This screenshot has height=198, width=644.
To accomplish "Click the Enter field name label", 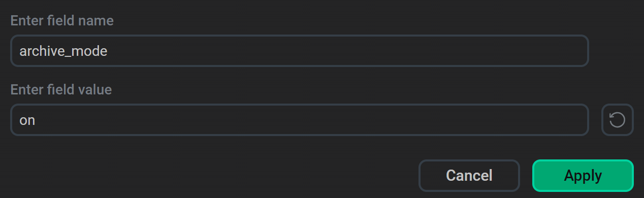I will 62,21.
